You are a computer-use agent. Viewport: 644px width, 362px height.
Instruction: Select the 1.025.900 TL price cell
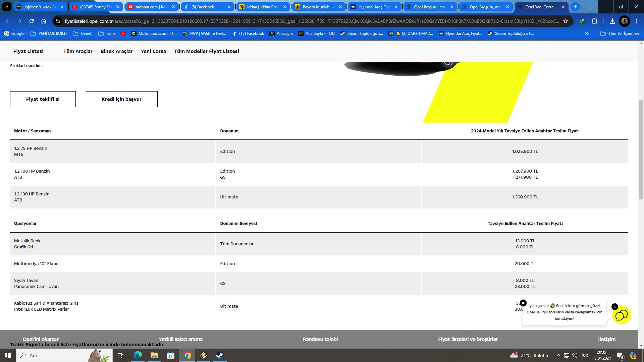pyautogui.click(x=525, y=152)
